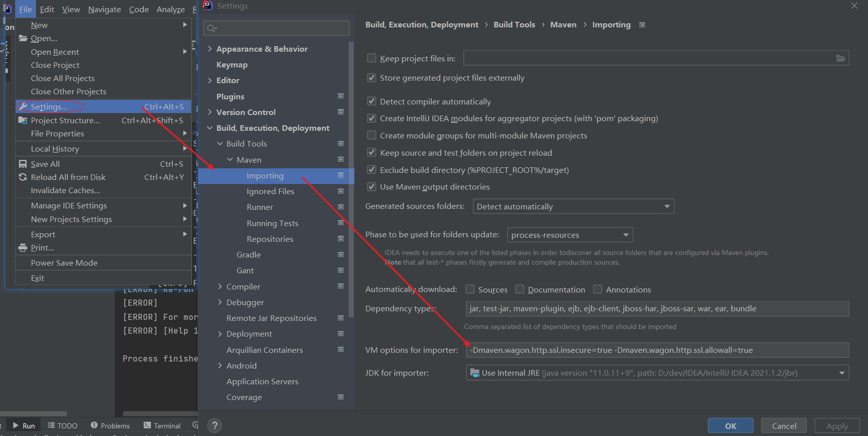Screen dimensions: 868x436
Task: Collapse the Build Tools tree node
Action: [x=220, y=143]
